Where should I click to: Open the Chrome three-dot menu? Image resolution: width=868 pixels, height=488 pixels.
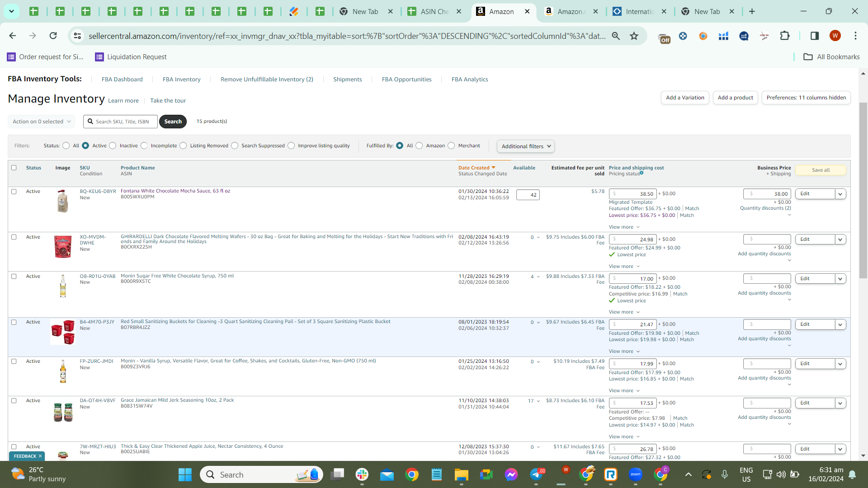pos(855,36)
